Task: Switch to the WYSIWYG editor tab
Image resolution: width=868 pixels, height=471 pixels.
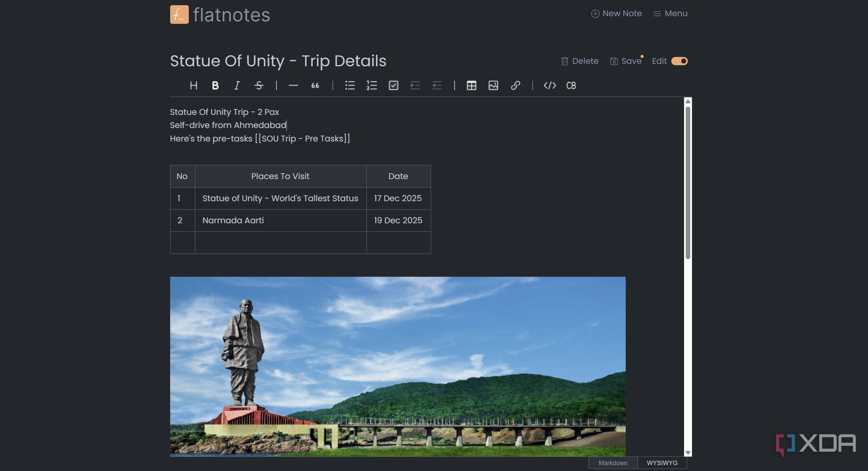Action: pyautogui.click(x=662, y=463)
